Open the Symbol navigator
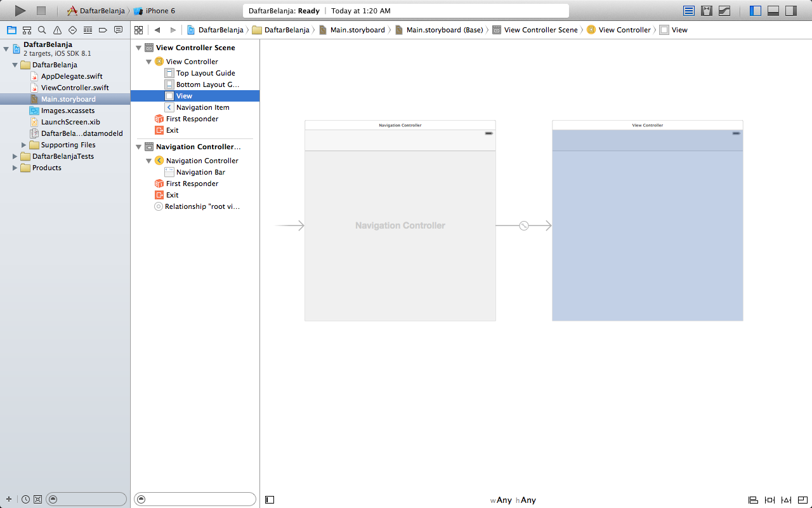The width and height of the screenshot is (812, 508). point(27,30)
